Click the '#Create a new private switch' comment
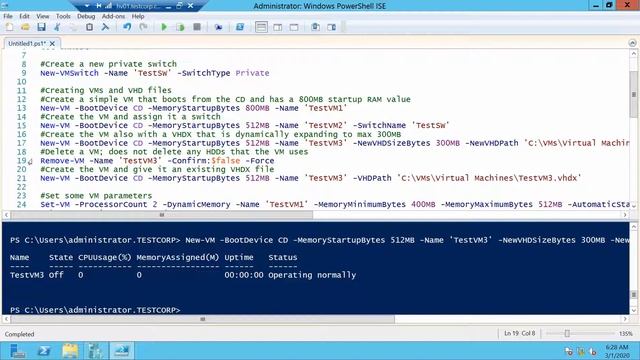Screen dimensions: 640x360 pos(109,64)
